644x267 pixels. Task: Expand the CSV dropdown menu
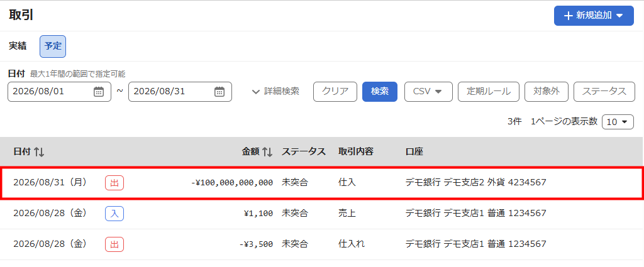pyautogui.click(x=428, y=92)
